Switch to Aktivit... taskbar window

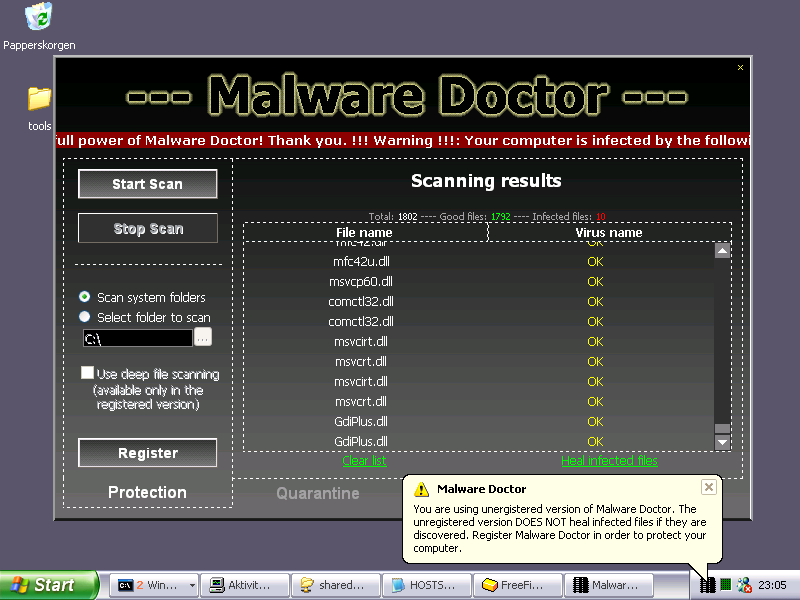(245, 585)
